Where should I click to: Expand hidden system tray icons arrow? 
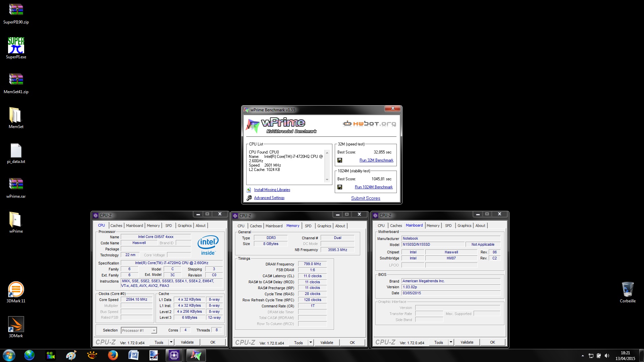tap(583, 356)
